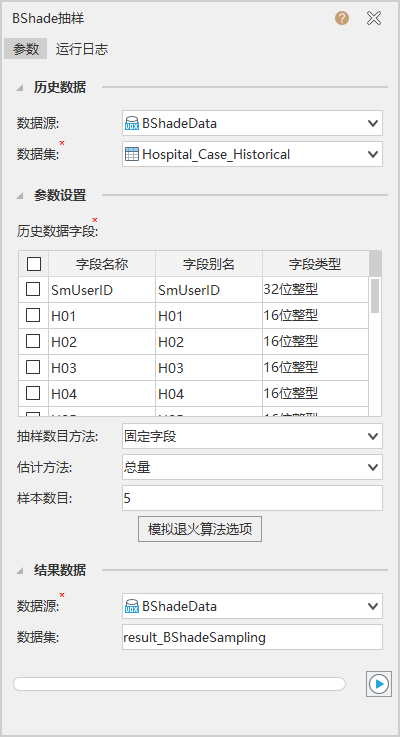Image resolution: width=400 pixels, height=737 pixels.
Task: Switch to the 运行日志 tab
Action: pos(82,49)
